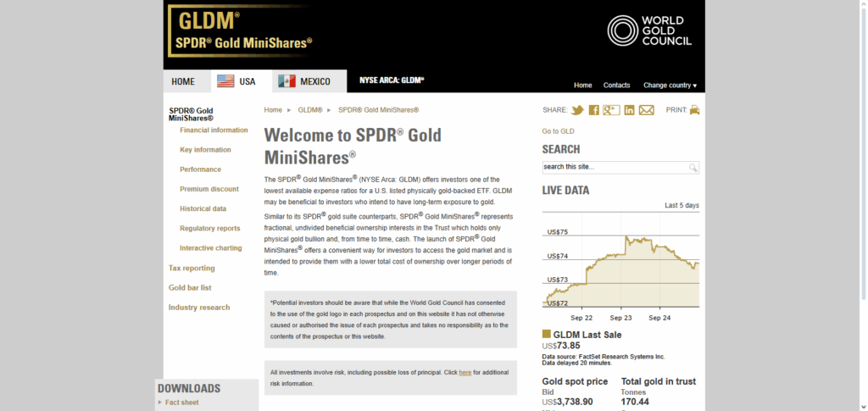Click the Mexico flag icon
This screenshot has height=411, width=868.
[x=287, y=81]
